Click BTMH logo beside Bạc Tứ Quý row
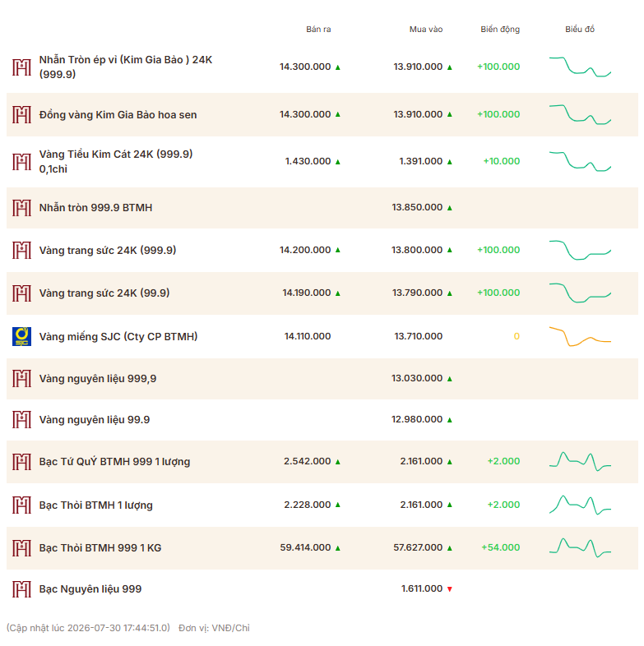644x646 pixels. (21, 461)
